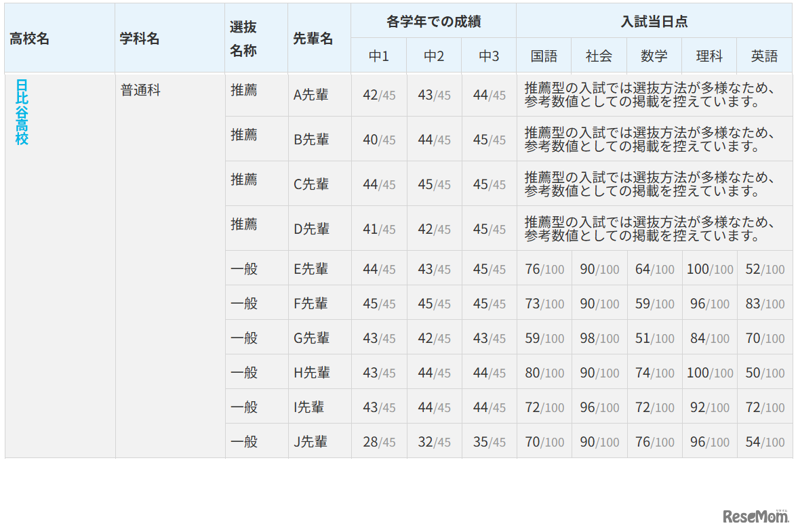Click 推薦 label in A先輩 row
This screenshot has width=798, height=532.
tap(244, 90)
